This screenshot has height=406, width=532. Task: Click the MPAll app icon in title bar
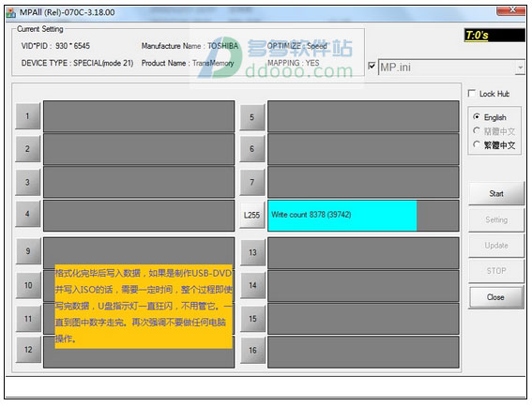(11, 13)
